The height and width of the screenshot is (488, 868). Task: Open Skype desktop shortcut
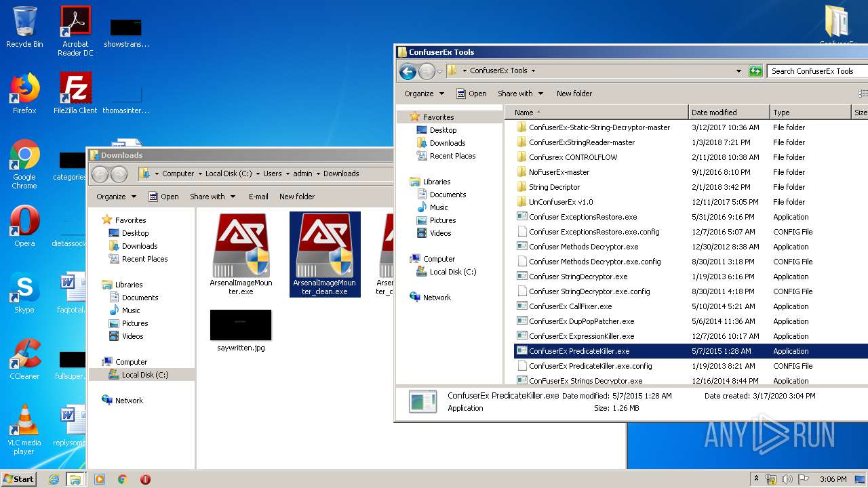[x=24, y=293]
